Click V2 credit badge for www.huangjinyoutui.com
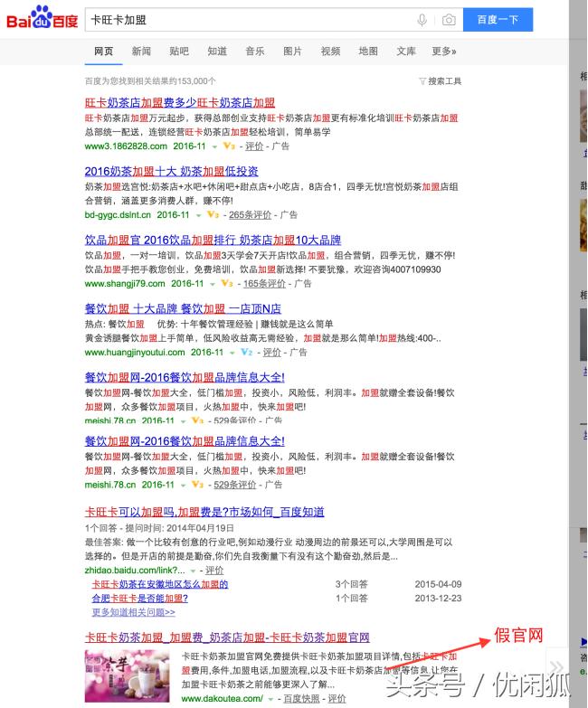Image resolution: width=588 pixels, height=708 pixels. tap(247, 352)
